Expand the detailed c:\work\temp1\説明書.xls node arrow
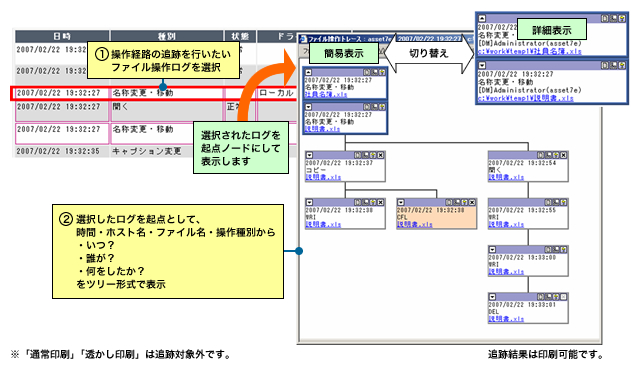Image resolution: width=641 pixels, height=373 pixels. pos(482,65)
